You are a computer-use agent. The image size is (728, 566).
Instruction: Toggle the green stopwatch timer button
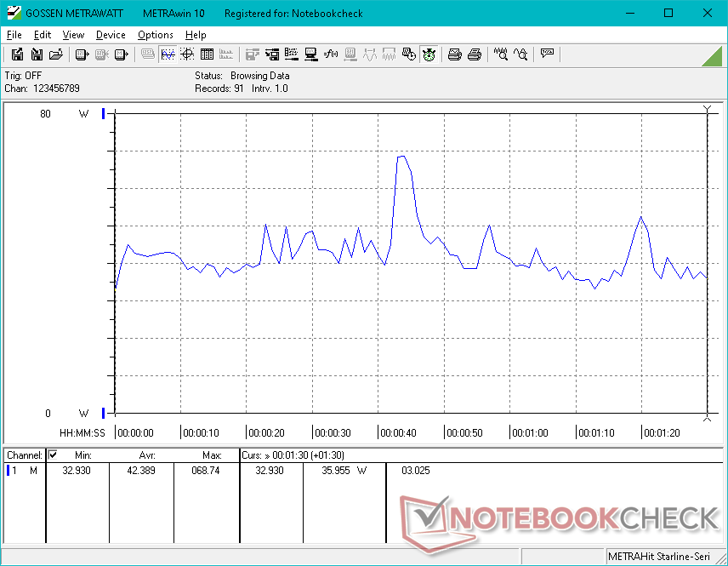click(x=429, y=54)
